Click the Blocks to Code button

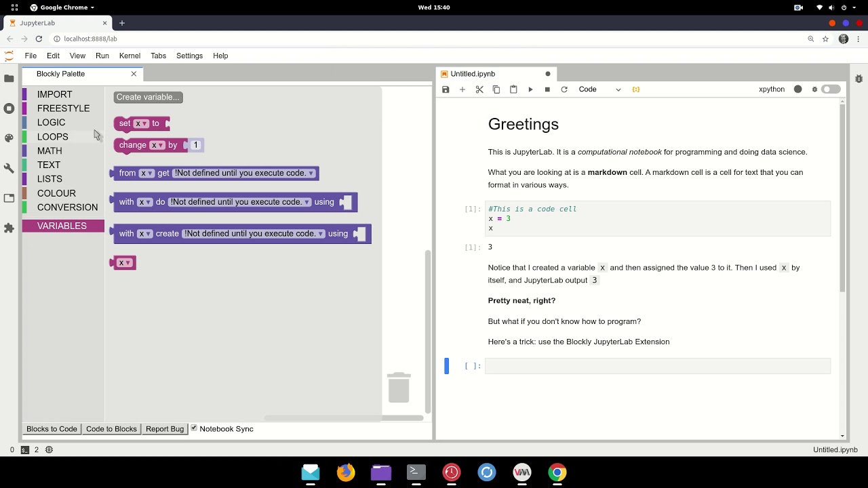coord(52,429)
